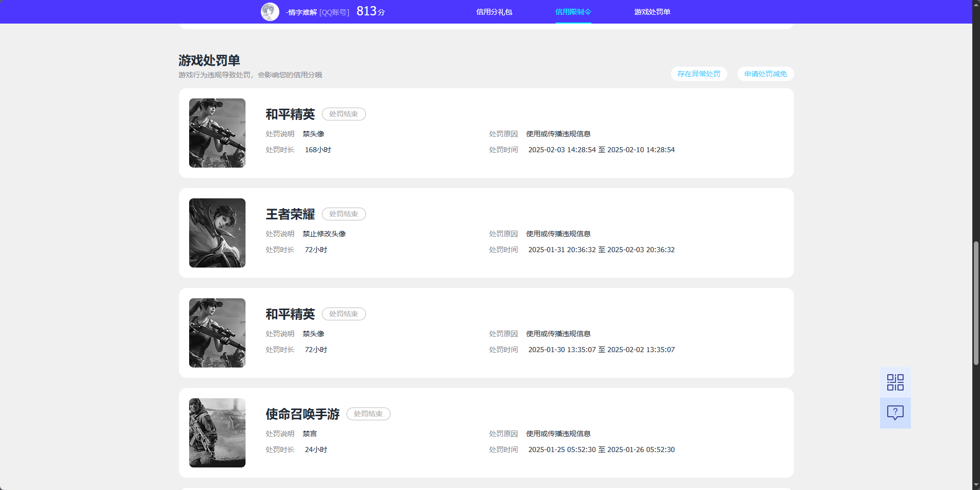This screenshot has height=490, width=980.
Task: Open the 游戏处罚单 tab
Action: tap(652, 11)
